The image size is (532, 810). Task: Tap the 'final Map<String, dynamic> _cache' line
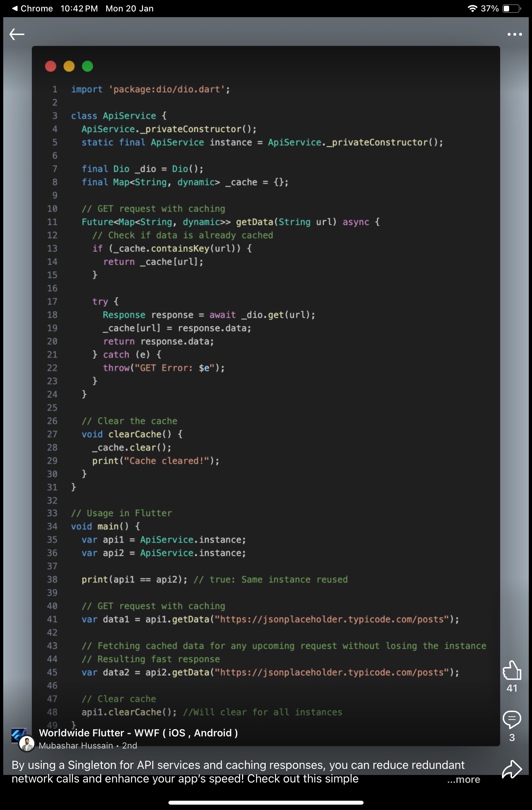point(185,182)
